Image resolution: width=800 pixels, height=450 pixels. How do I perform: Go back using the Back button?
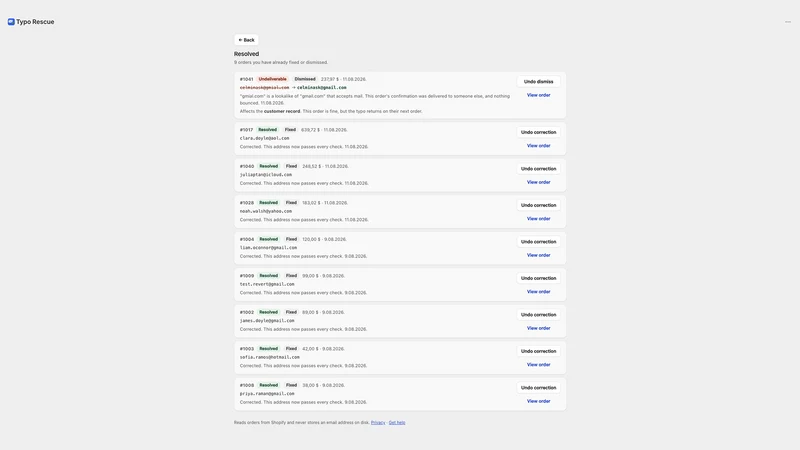tap(246, 40)
